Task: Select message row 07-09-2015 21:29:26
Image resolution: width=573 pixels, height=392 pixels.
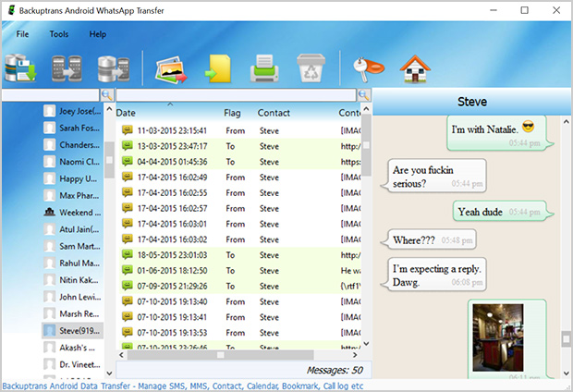Action: click(x=240, y=286)
